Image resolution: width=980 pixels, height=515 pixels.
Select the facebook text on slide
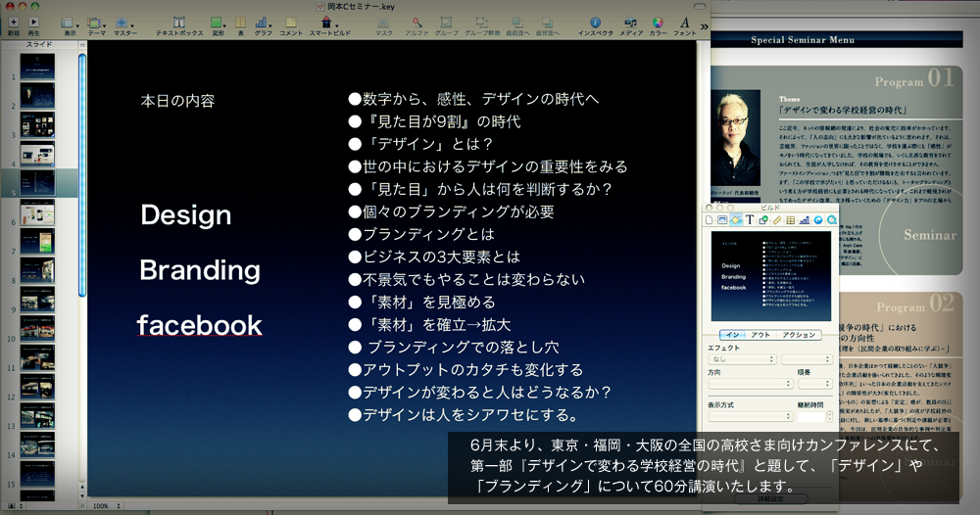(199, 325)
